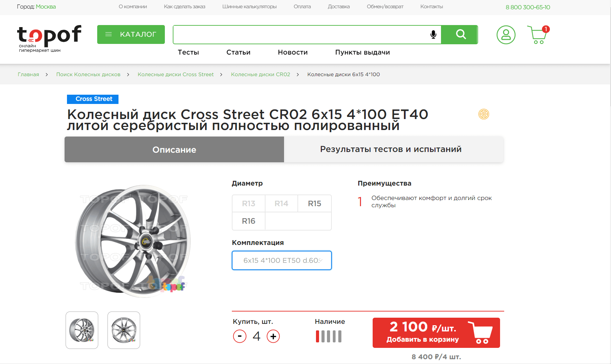Select diameter R13

click(x=249, y=204)
